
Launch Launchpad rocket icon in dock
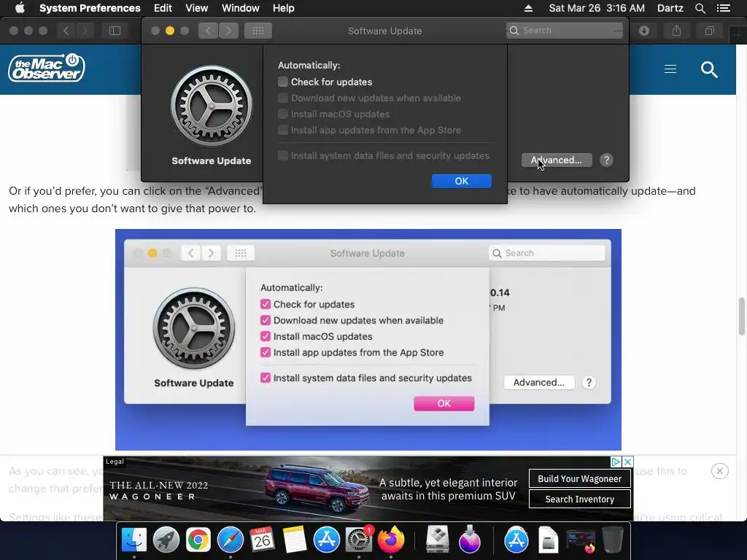(x=166, y=540)
